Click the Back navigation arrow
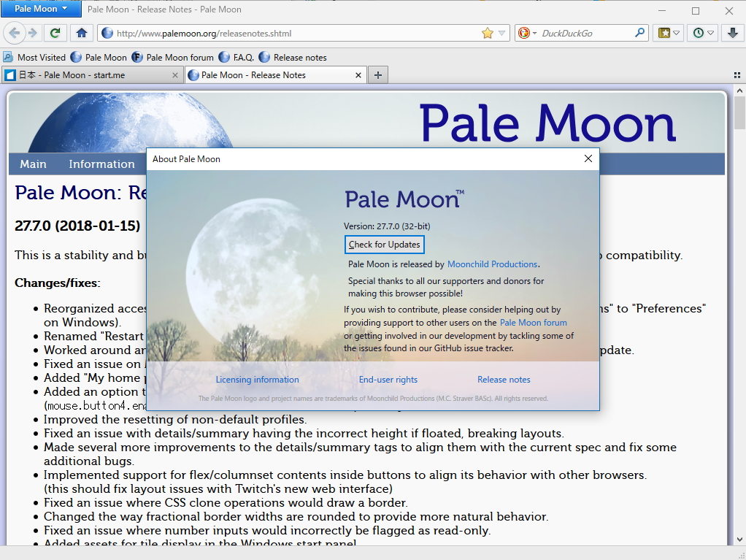746x560 pixels. pyautogui.click(x=15, y=33)
